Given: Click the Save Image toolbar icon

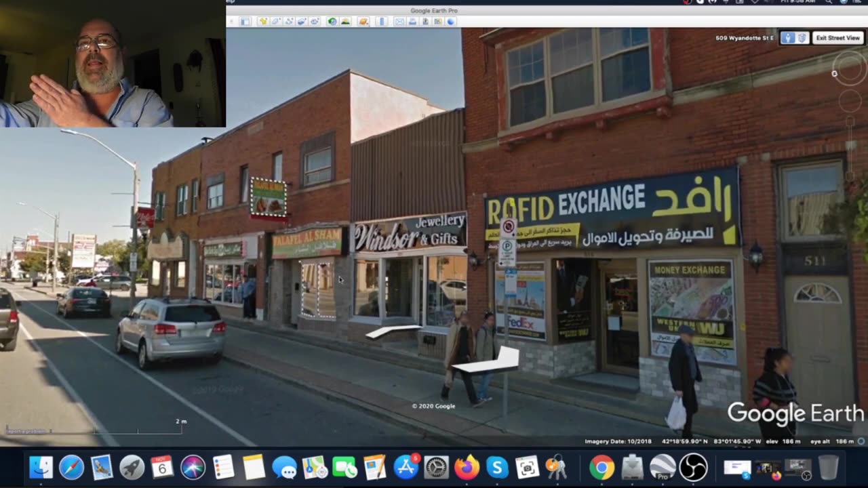Looking at the screenshot, I should tap(425, 22).
